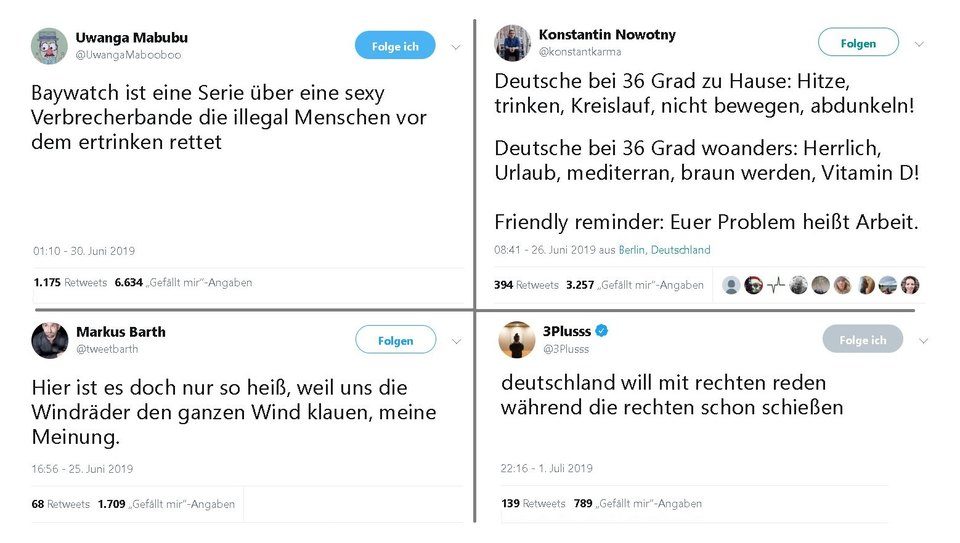The image size is (960, 543).
Task: Unfollow Uwanga Mabubu via Folge ich
Action: pos(395,46)
